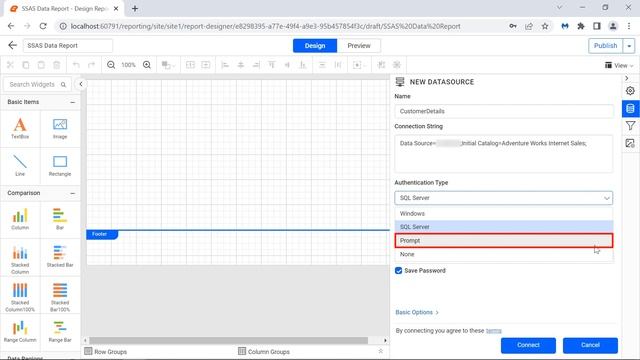Select the Rectangle widget
This screenshot has height=360, width=640.
tap(60, 165)
